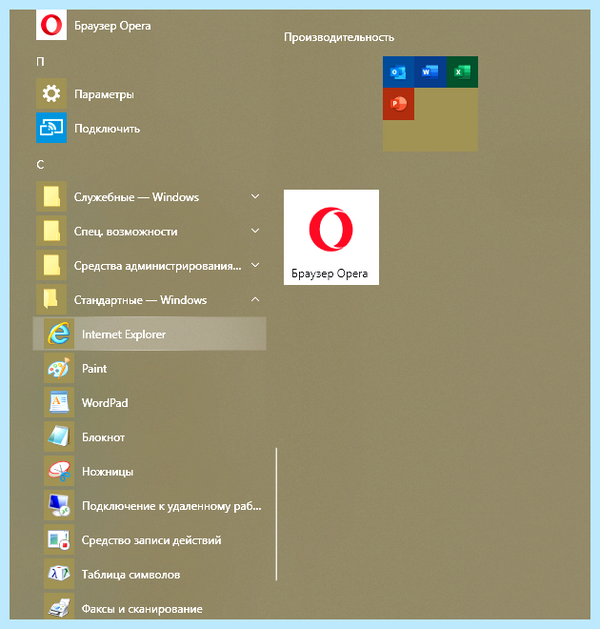Click "Спец. возможности" folder label
Screen dimensions: 600x629
click(x=126, y=231)
